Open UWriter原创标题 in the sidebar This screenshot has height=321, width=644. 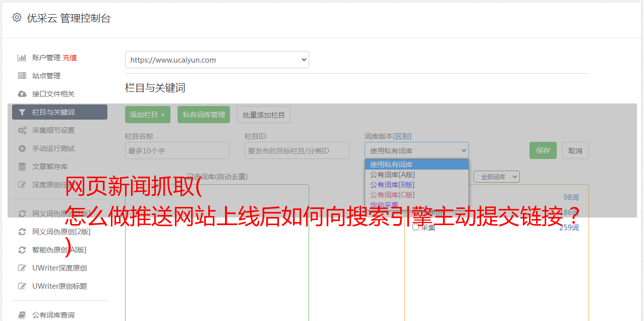click(x=60, y=286)
